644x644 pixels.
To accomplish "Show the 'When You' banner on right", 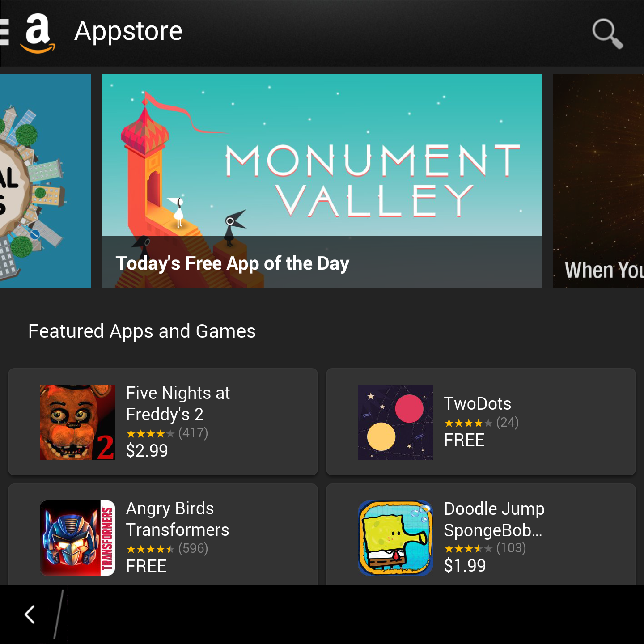I will click(x=598, y=181).
